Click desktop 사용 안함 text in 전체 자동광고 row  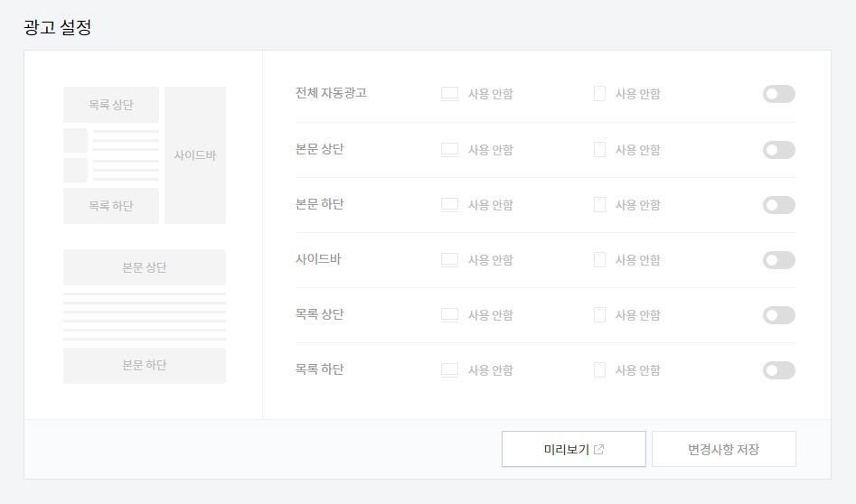click(x=490, y=94)
